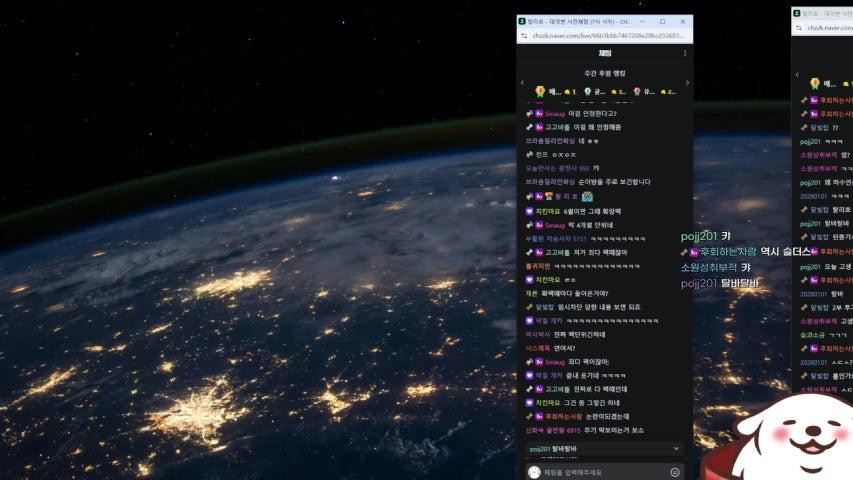The height and width of the screenshot is (480, 853).
Task: Click the 제론 username in chat
Action: tap(531, 293)
